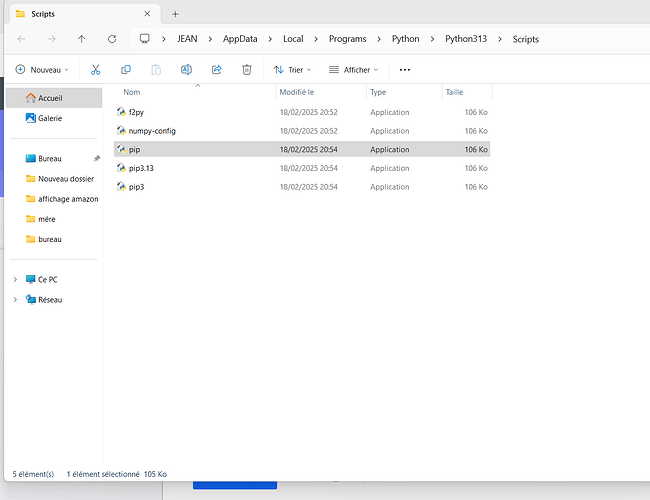Click Scripts in the breadcrumb path
Image resolution: width=650 pixels, height=500 pixels.
(x=526, y=39)
